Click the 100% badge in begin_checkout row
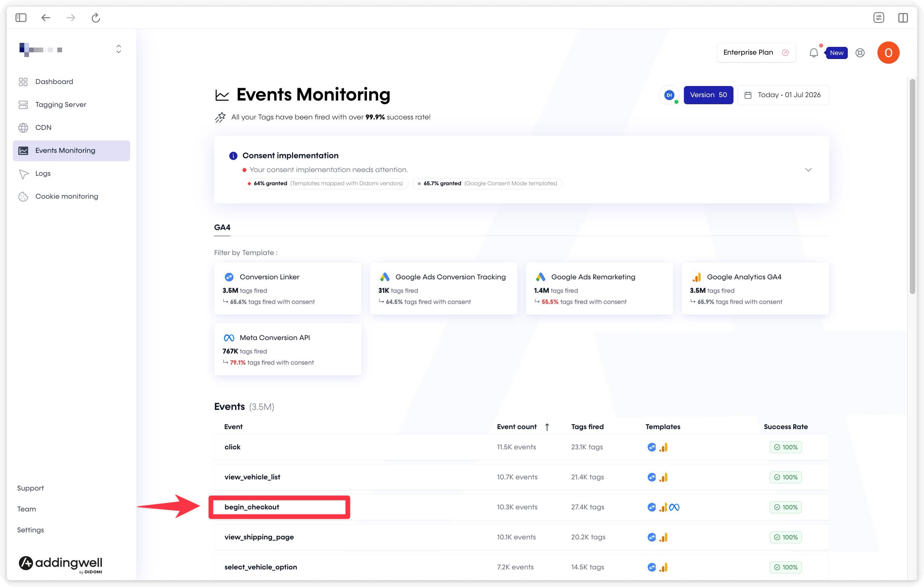924x587 pixels. 785,507
